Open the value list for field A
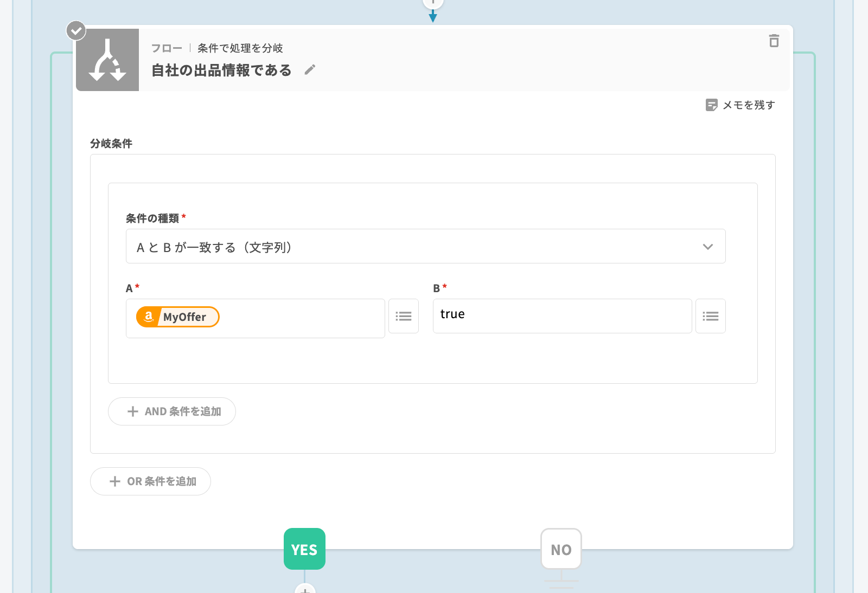 404,316
